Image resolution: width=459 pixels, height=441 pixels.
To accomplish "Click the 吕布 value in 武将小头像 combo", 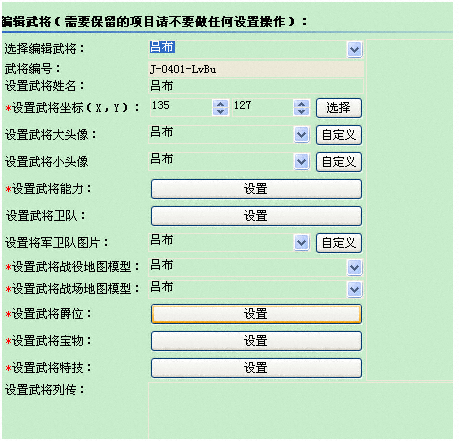I will tap(162, 159).
